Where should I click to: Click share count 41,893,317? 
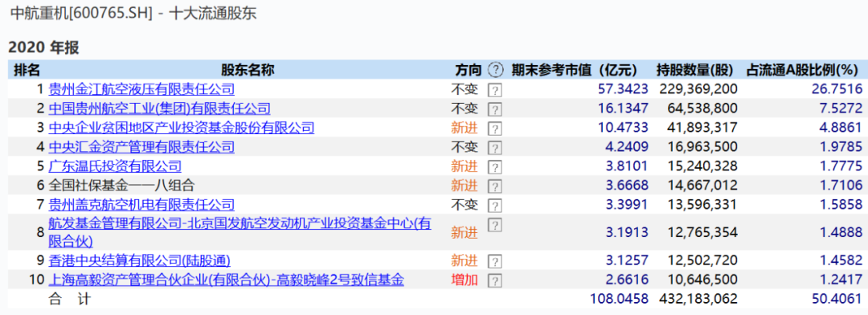pyautogui.click(x=703, y=128)
